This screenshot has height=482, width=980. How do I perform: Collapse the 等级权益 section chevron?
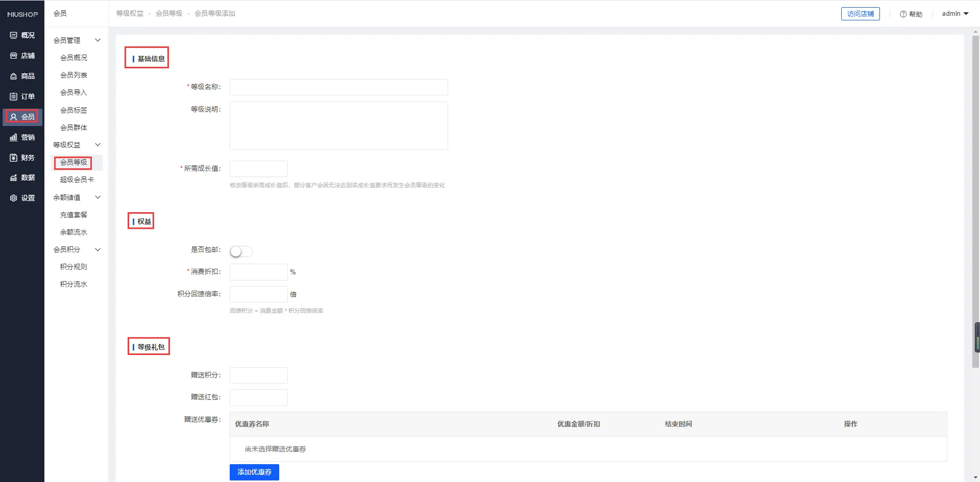pyautogui.click(x=98, y=145)
